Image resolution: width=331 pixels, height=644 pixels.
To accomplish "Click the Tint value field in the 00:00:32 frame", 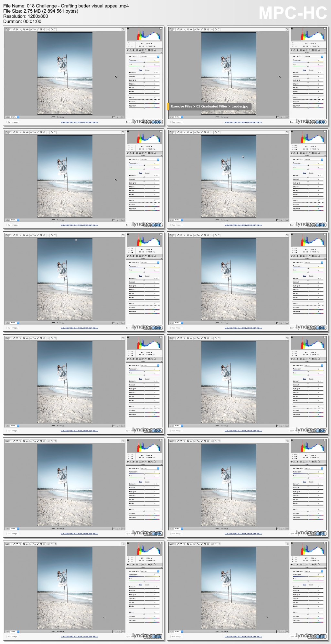I will click(157, 373).
